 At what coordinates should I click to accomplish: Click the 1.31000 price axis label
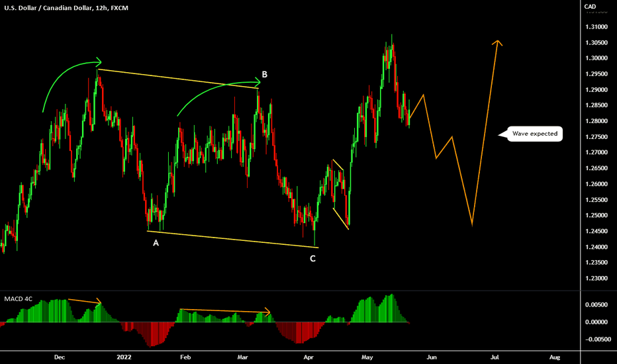[596, 26]
